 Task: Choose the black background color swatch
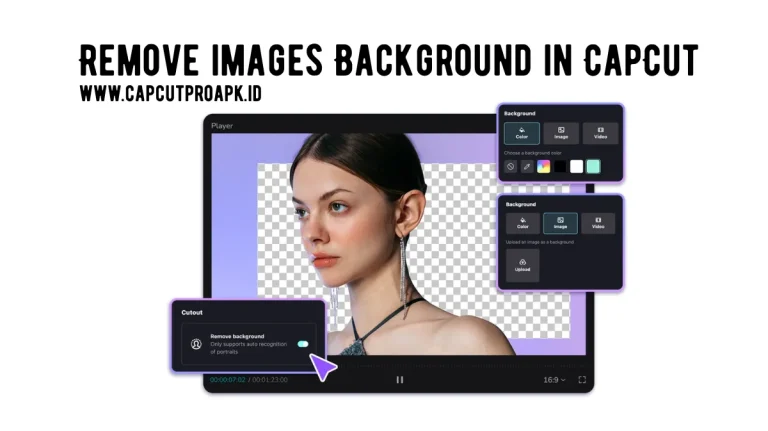tap(560, 166)
